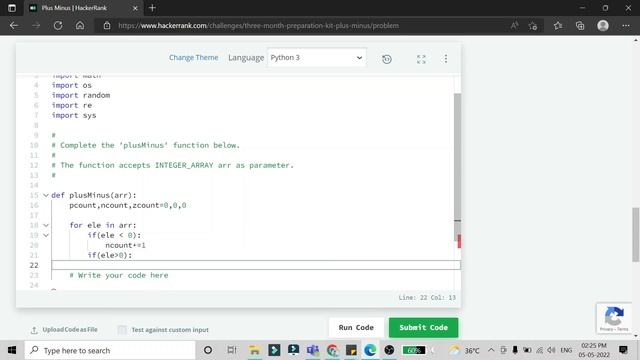This screenshot has height=360, width=640.
Task: Open the Edge taskbar icon
Action: tap(370, 350)
